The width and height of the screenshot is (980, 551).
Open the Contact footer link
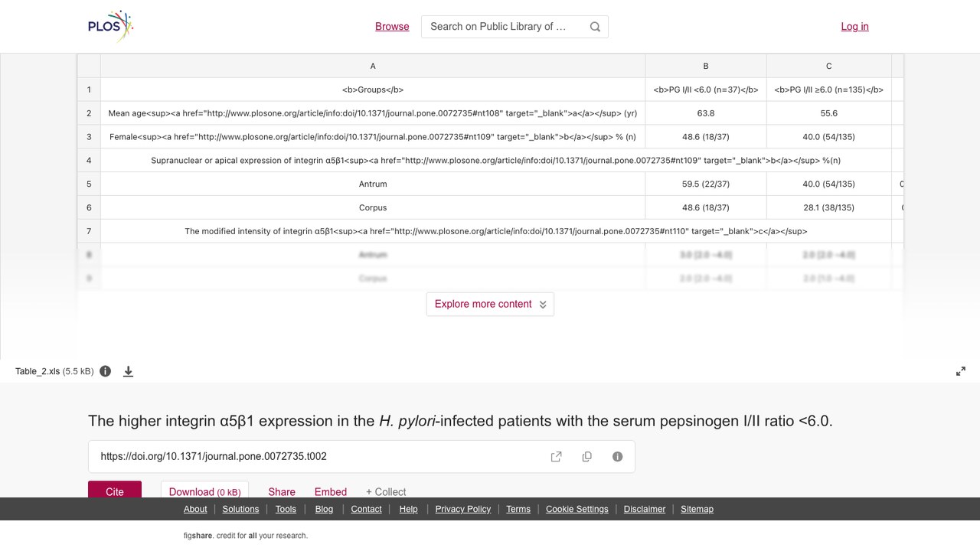pos(366,509)
